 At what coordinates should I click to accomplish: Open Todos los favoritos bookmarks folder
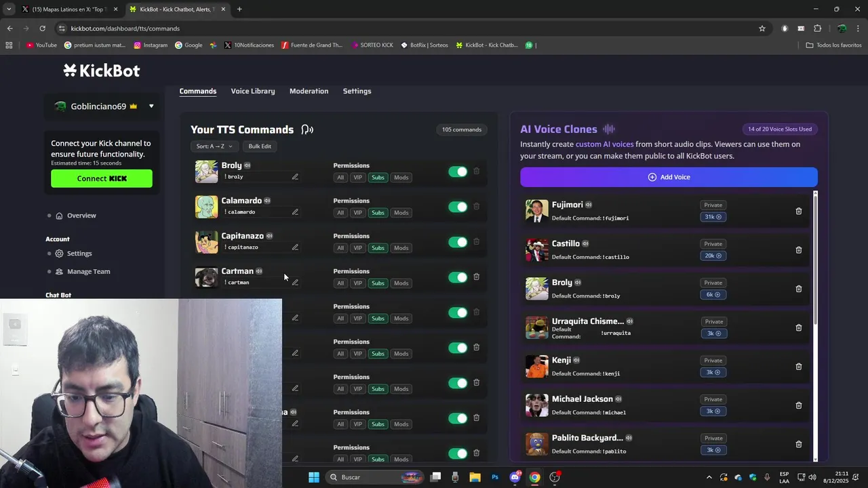click(833, 45)
